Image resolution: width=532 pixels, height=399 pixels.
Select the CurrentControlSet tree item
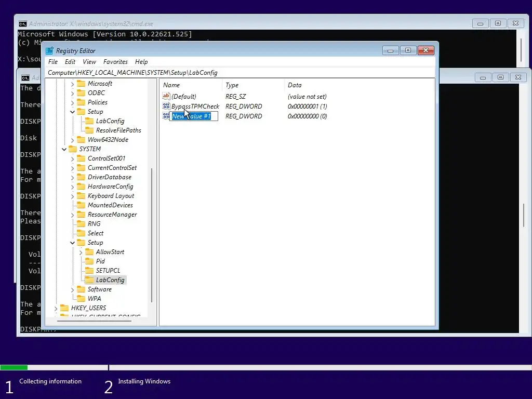pyautogui.click(x=112, y=168)
